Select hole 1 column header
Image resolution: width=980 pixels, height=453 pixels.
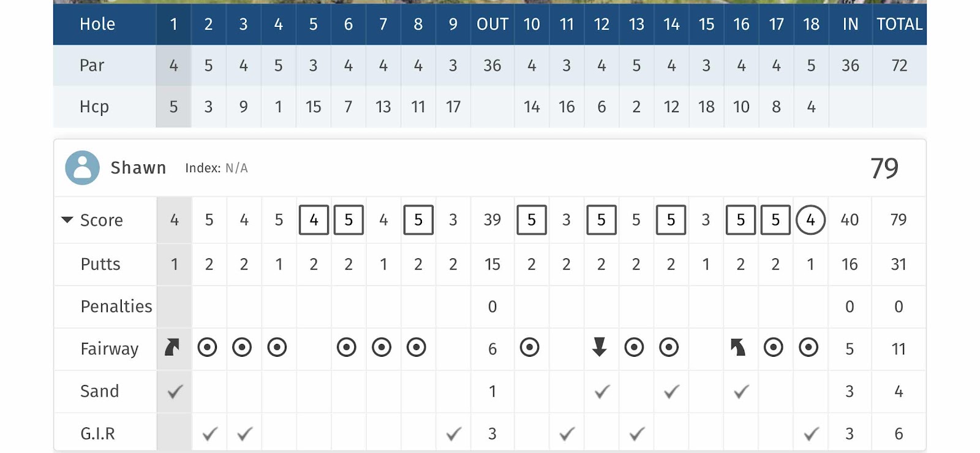[174, 24]
